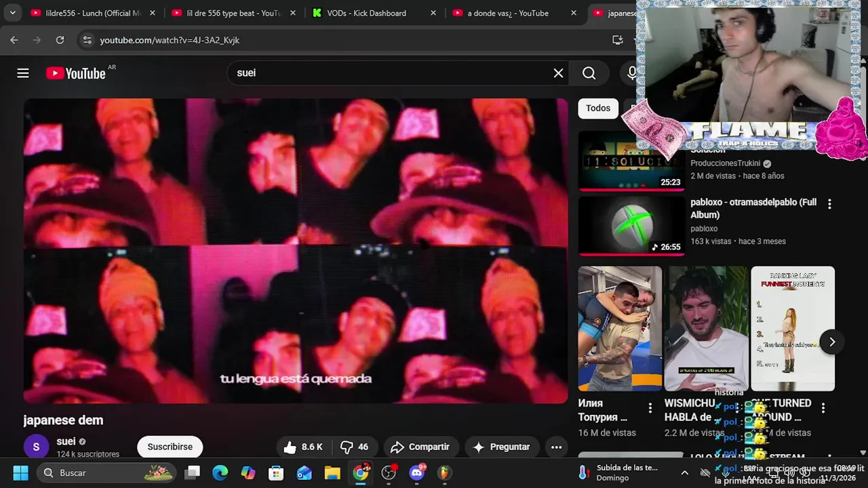Close the 'a donde vas¿' tab
This screenshot has height=488, width=868.
point(573,13)
